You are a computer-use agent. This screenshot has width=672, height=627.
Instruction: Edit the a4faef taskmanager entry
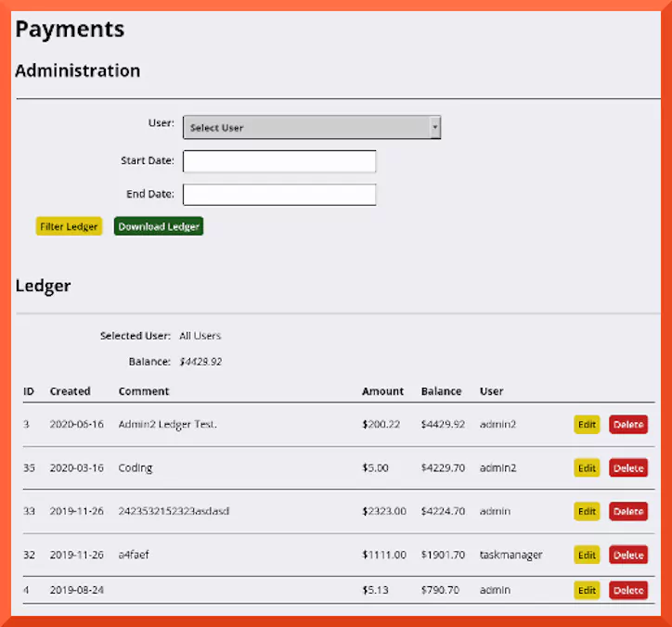click(587, 555)
